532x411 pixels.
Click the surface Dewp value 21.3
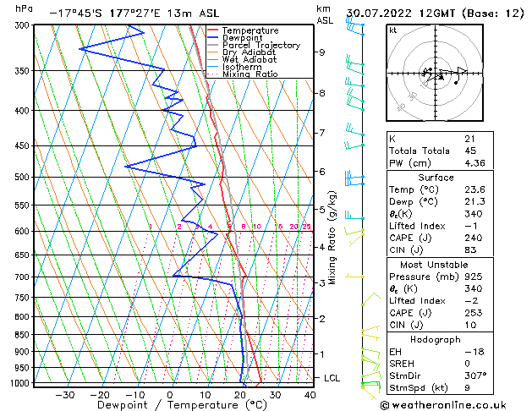pos(475,201)
